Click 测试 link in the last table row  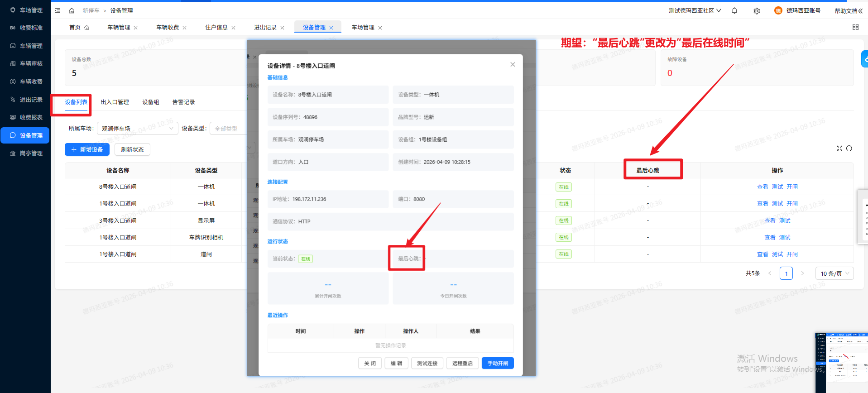click(777, 254)
